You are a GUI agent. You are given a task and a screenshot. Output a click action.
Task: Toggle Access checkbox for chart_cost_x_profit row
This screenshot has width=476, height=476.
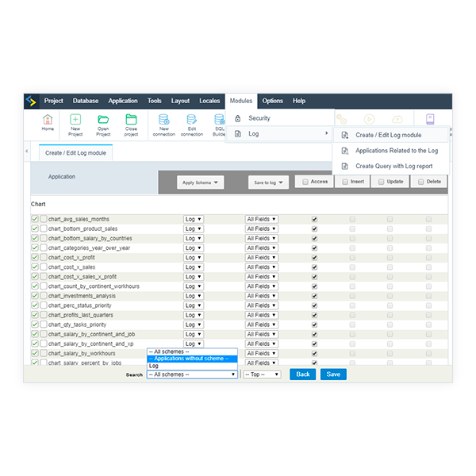316,257
